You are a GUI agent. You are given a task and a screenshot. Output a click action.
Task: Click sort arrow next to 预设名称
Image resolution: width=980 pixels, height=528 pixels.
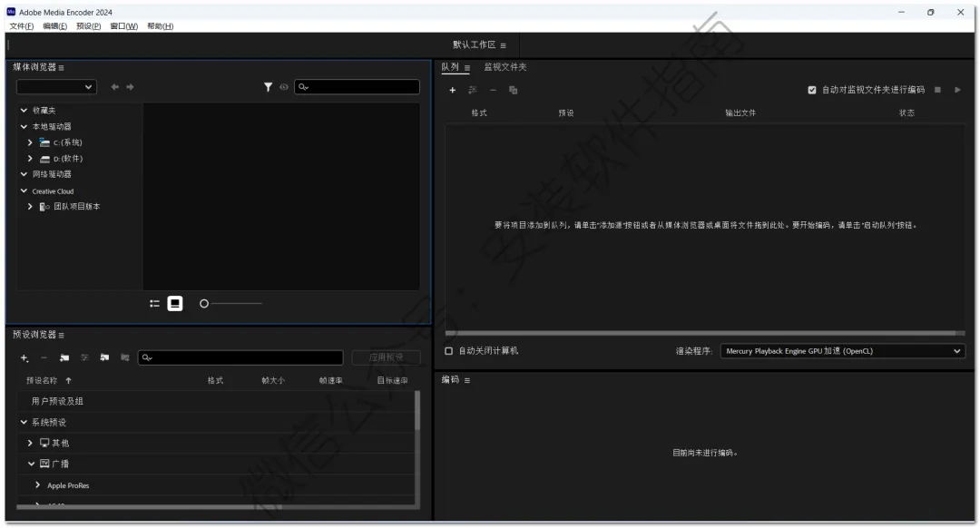pos(68,380)
